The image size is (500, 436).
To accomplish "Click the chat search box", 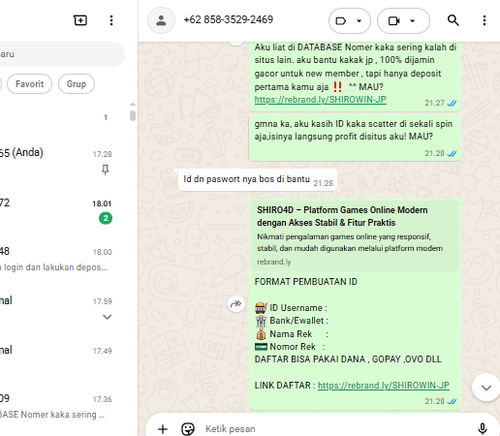I will (62, 54).
